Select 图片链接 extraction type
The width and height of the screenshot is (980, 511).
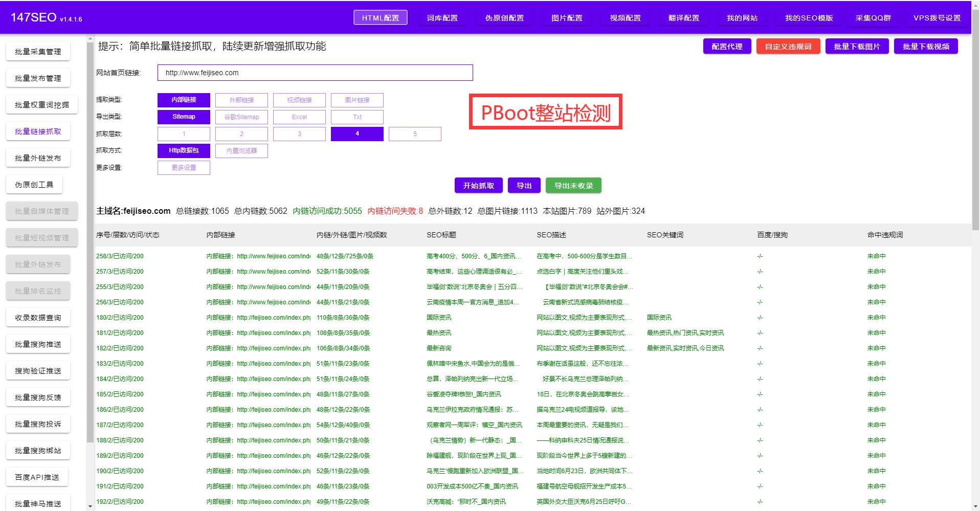click(x=357, y=100)
